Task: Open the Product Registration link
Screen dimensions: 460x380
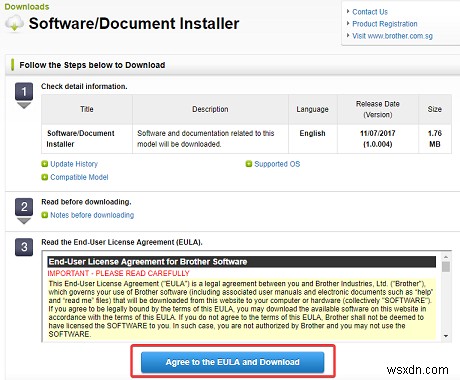Action: (x=385, y=24)
